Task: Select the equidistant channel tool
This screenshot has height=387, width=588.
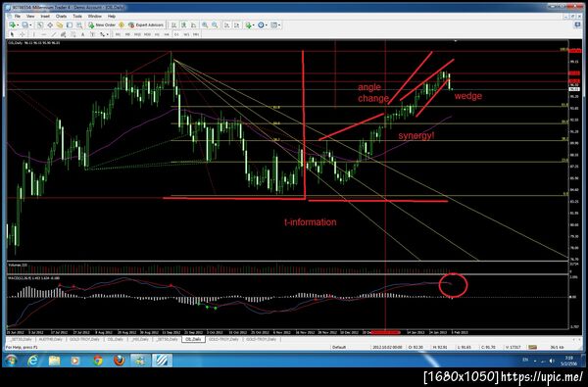Action: pyautogui.click(x=64, y=34)
